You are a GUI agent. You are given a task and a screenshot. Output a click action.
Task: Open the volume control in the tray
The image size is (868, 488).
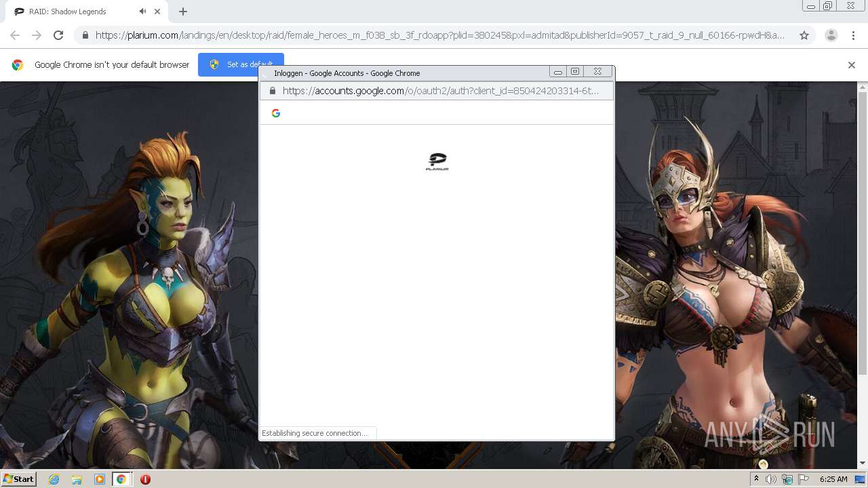[771, 479]
